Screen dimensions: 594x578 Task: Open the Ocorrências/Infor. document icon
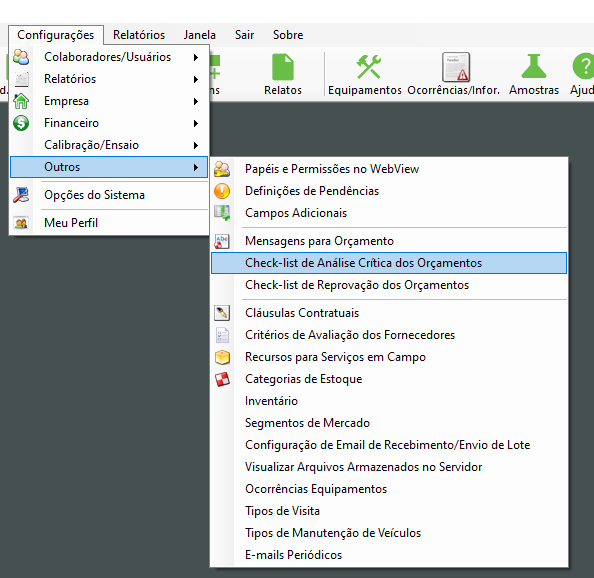tap(456, 67)
